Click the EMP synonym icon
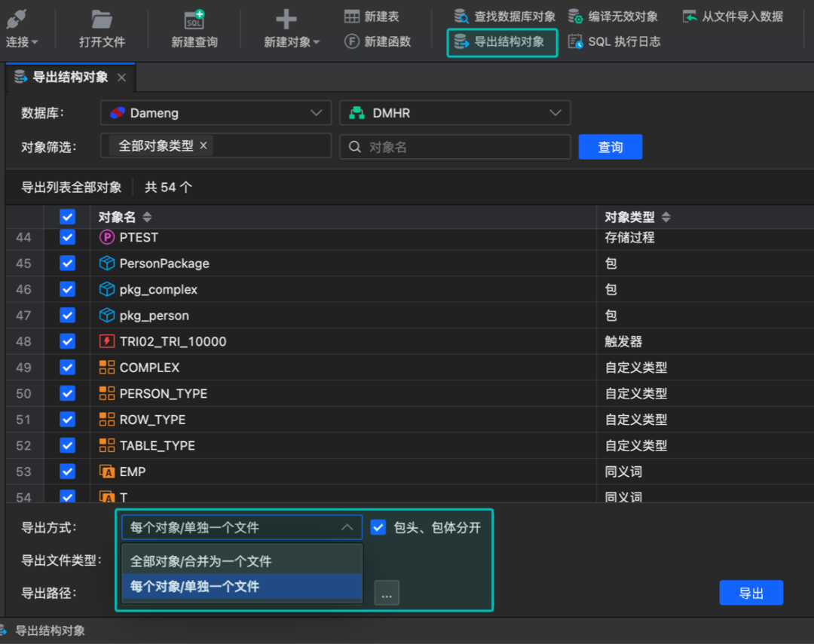Viewport: 814px width, 644px height. 107,472
